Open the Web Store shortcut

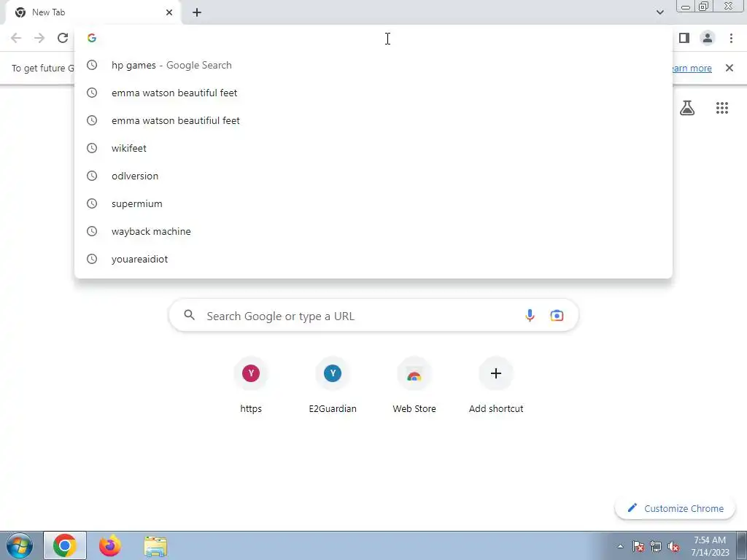414,386
